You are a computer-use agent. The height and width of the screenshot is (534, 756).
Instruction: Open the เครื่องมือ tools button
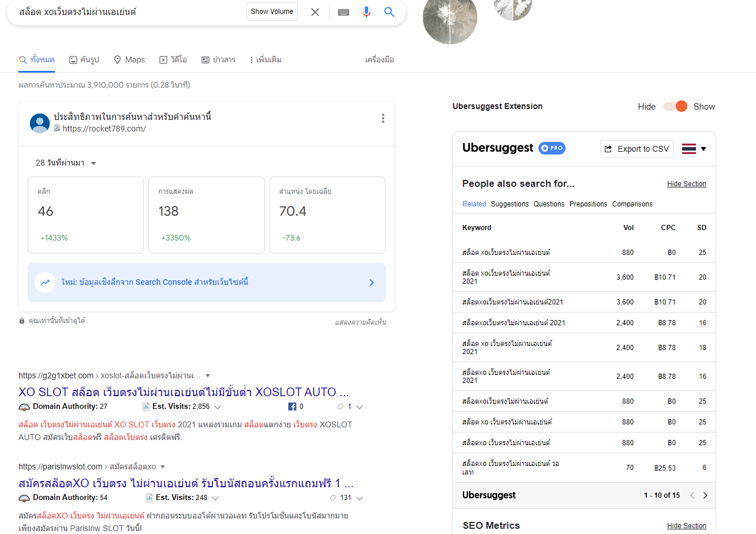380,59
